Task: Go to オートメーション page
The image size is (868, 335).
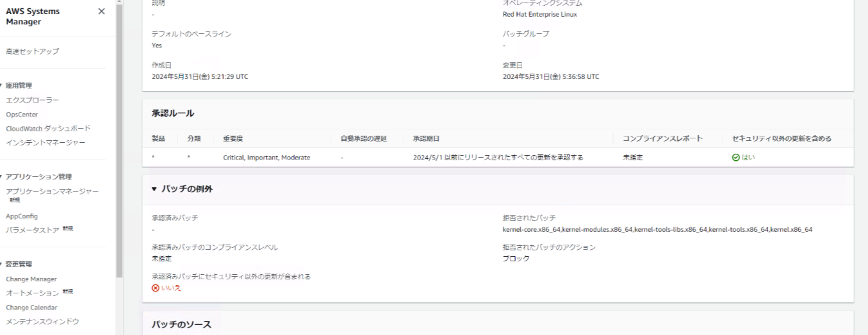Action: [32, 293]
